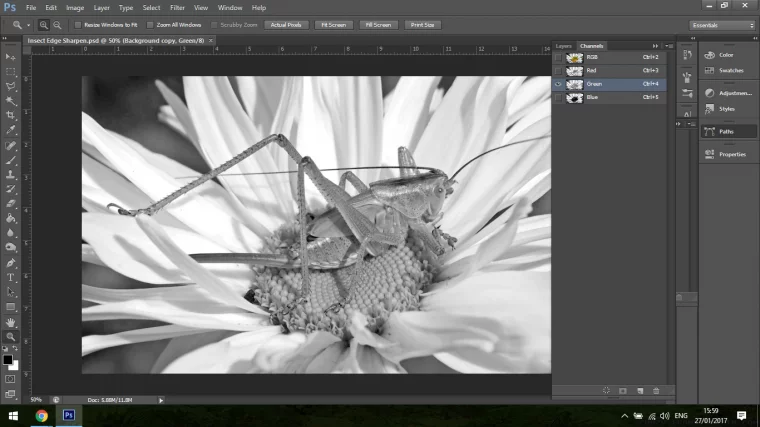Open the File menu
Viewport: 760px width, 427px height.
tap(31, 8)
